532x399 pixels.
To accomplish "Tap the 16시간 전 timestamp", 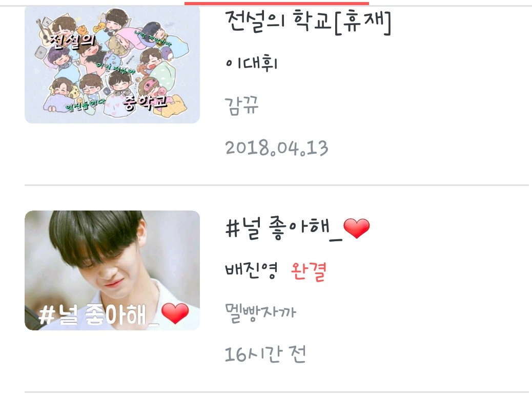I will 265,354.
